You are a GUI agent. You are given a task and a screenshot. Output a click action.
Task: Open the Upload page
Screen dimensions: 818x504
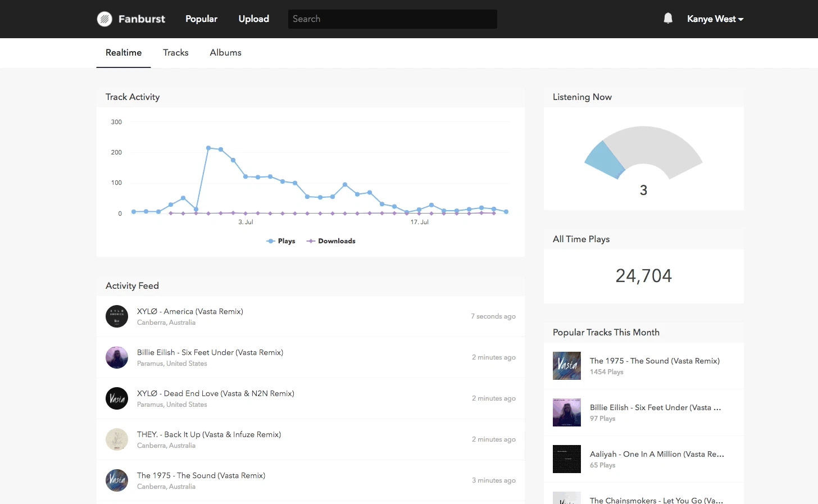(x=254, y=19)
